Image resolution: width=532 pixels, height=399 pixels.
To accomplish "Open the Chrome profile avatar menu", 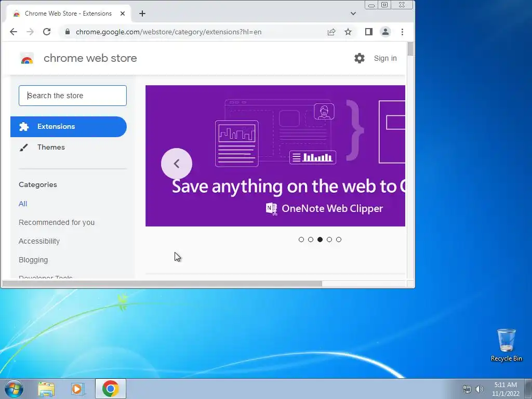I will pyautogui.click(x=385, y=32).
